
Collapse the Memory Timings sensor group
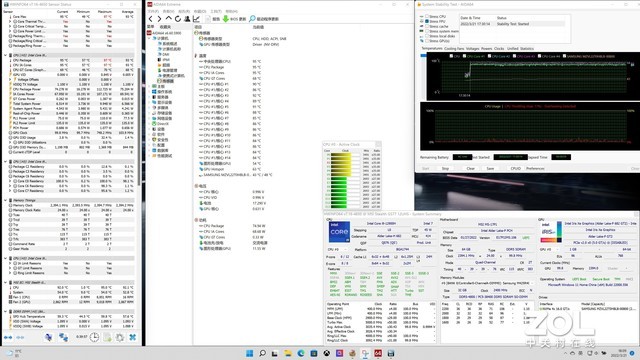pos(5,200)
